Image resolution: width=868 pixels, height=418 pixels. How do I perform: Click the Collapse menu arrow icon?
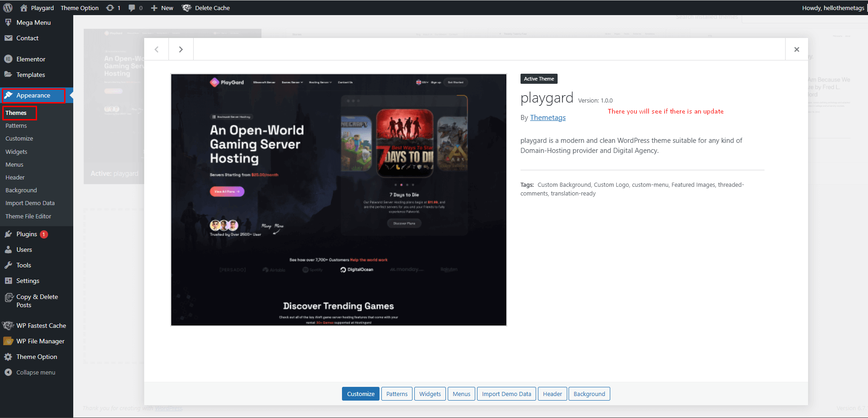[x=8, y=372]
